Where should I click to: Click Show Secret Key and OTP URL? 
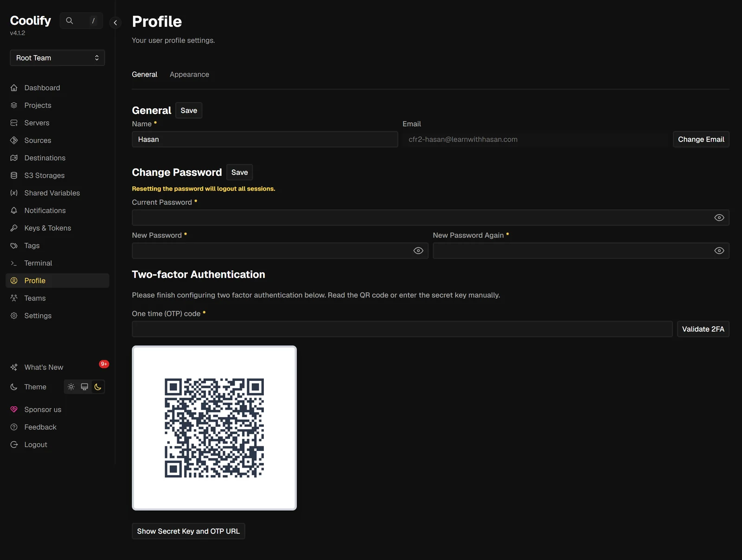188,531
